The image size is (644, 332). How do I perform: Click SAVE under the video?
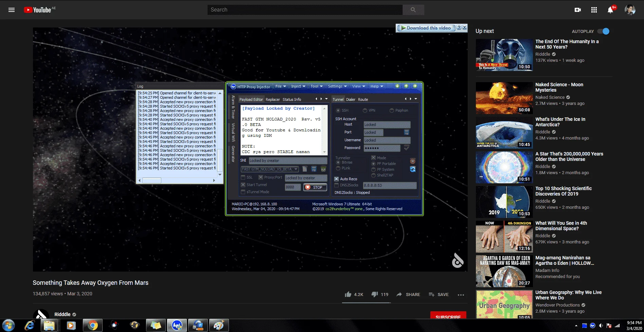439,294
